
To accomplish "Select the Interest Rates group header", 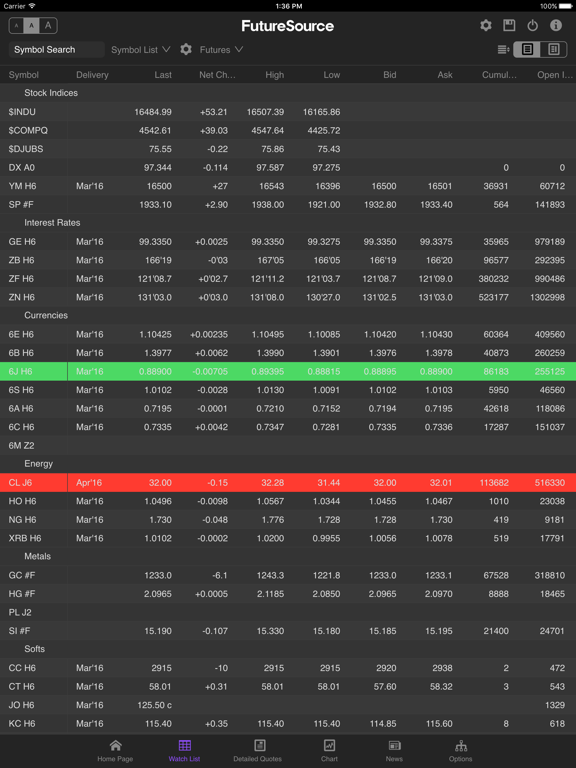I will (x=52, y=222).
